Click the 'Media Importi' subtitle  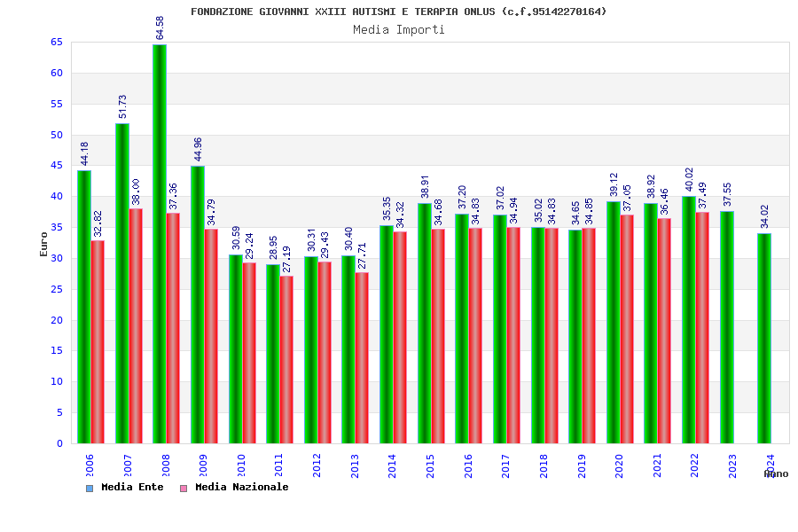tap(399, 29)
